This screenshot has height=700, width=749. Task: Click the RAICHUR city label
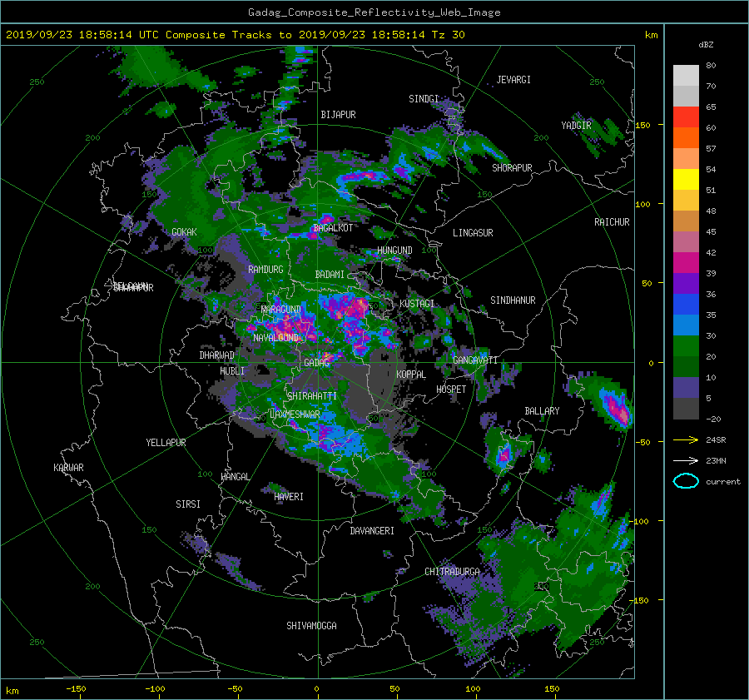(612, 221)
